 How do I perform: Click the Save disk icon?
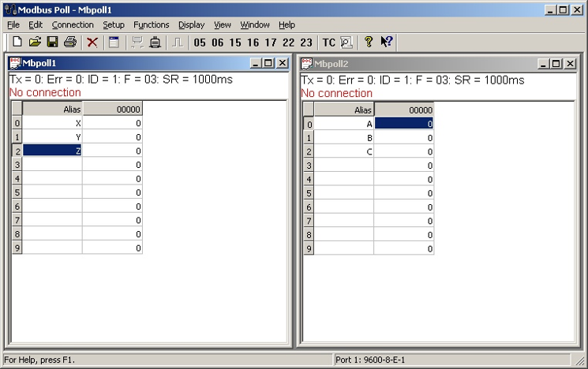(53, 42)
